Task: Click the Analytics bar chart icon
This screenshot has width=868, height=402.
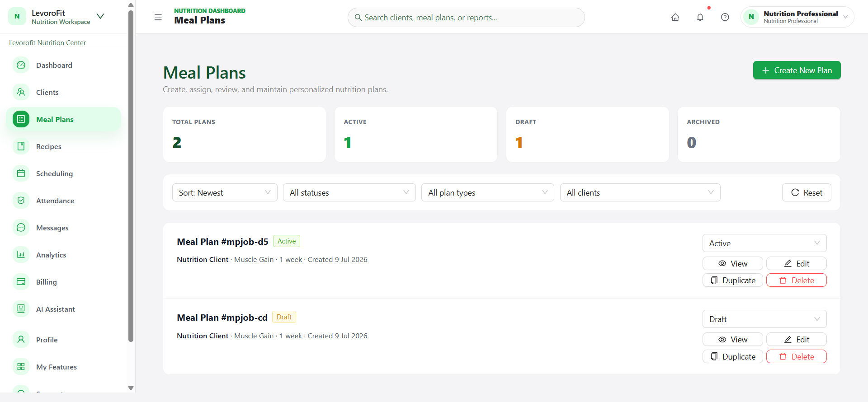Action: point(21,255)
